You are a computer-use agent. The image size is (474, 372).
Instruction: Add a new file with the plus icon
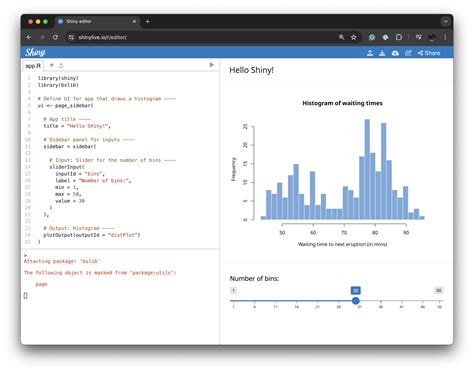[52, 65]
